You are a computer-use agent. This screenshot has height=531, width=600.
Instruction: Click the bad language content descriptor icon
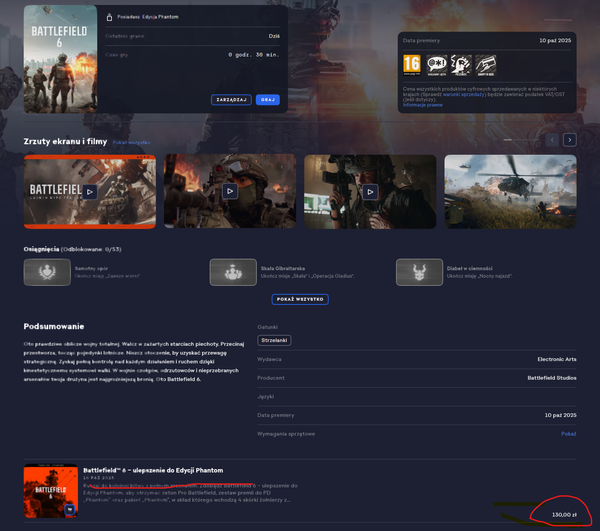pos(437,66)
